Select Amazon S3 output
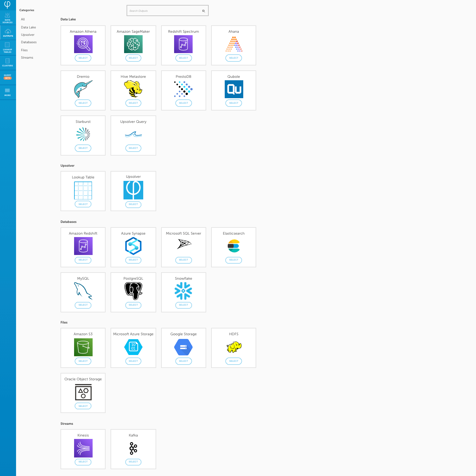The height and width of the screenshot is (476, 476). [83, 361]
